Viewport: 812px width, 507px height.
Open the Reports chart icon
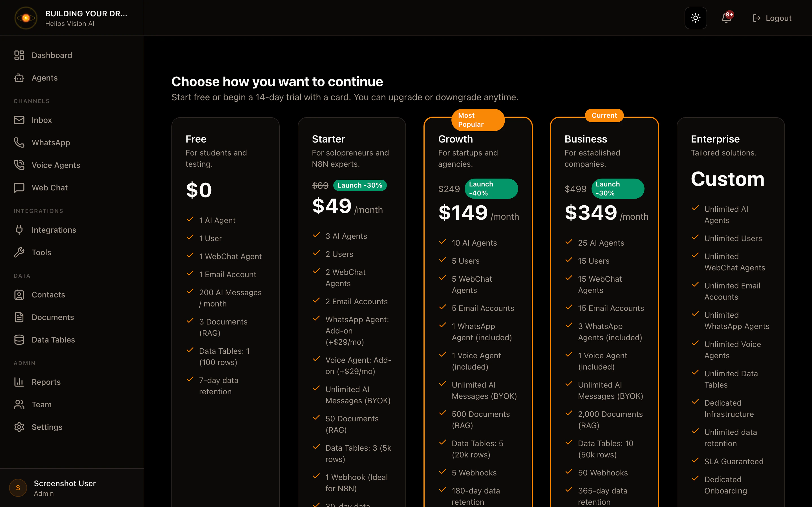[19, 382]
